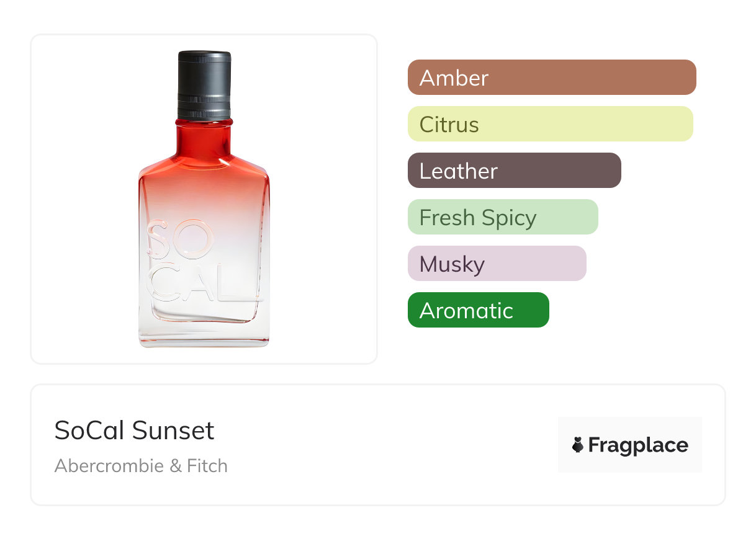Click the black cap of the bottle
This screenshot has height=536, width=756.
coord(204,84)
